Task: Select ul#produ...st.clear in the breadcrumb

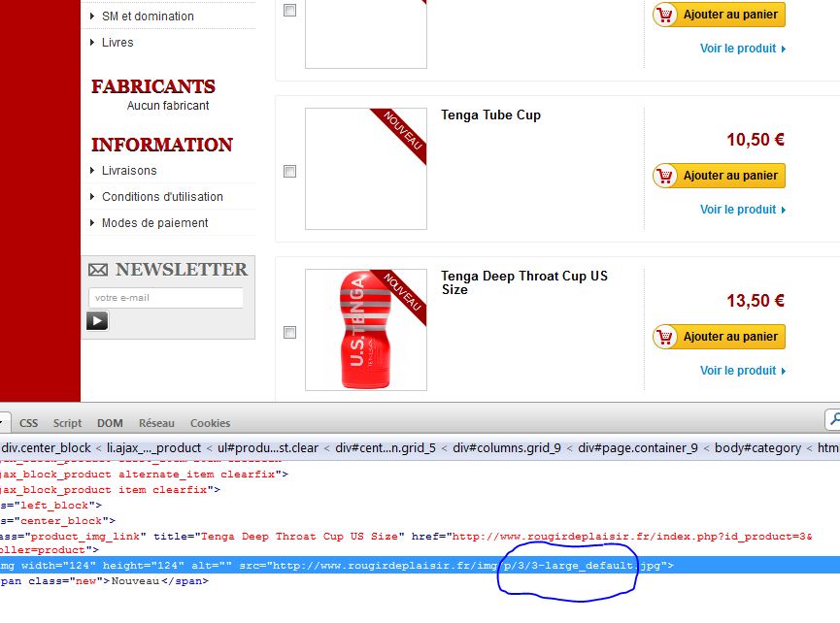Action: pyautogui.click(x=268, y=447)
